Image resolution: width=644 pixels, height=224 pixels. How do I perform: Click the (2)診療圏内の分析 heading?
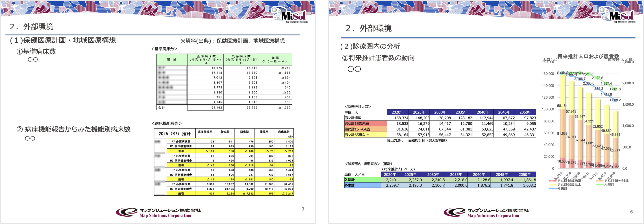370,46
